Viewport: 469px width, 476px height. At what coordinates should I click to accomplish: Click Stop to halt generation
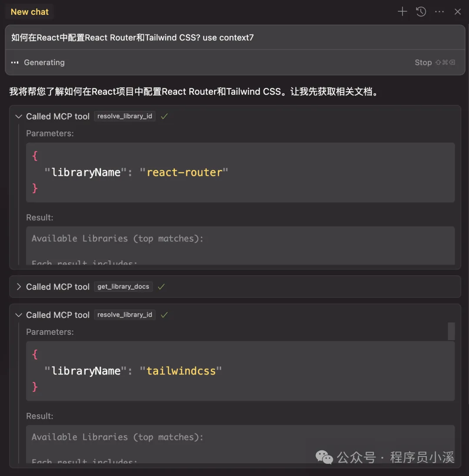423,62
